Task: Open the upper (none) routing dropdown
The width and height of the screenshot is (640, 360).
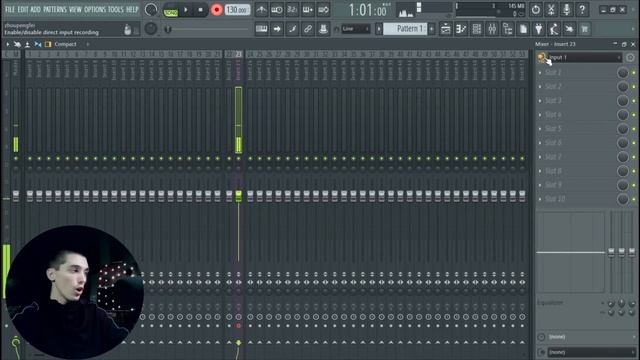Action: coord(591,337)
